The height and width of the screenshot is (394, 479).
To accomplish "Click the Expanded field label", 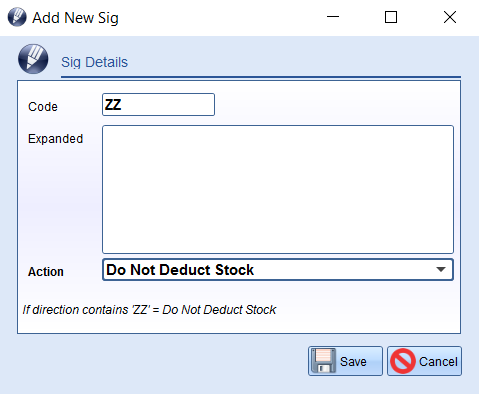I will click(x=55, y=139).
